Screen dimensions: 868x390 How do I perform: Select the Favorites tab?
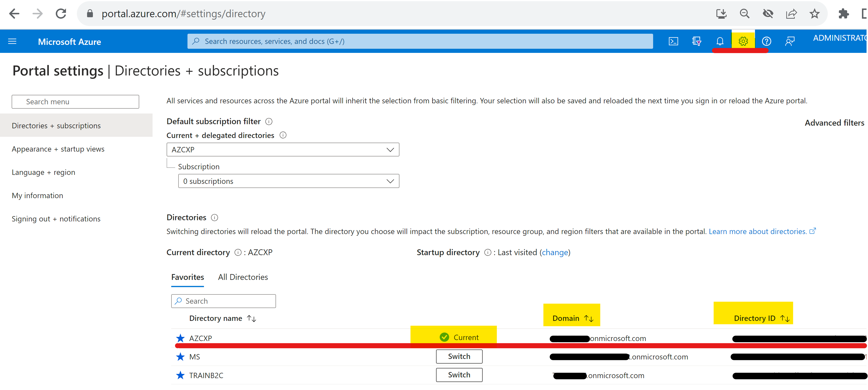pos(187,277)
